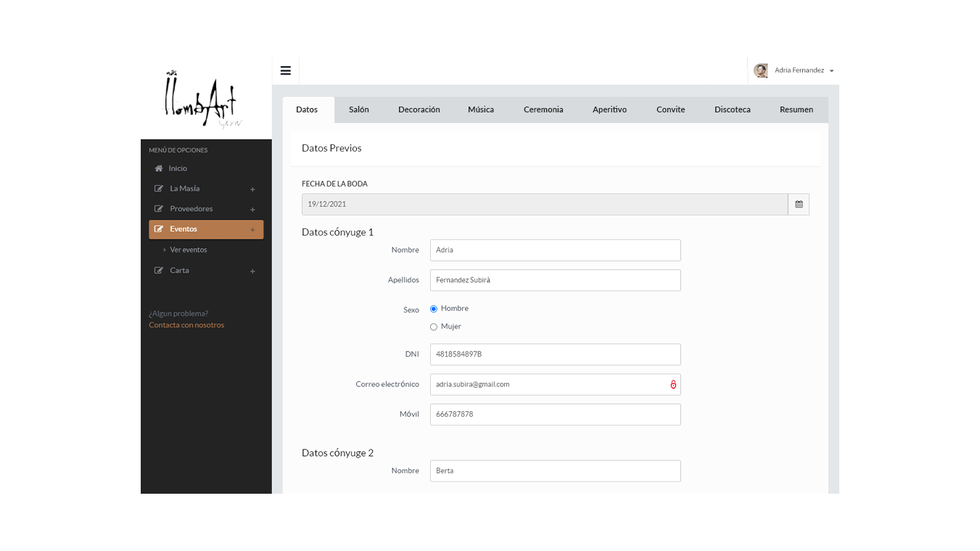This screenshot has width=980, height=551.
Task: Click the pencil icon beside La Masía
Action: click(158, 188)
